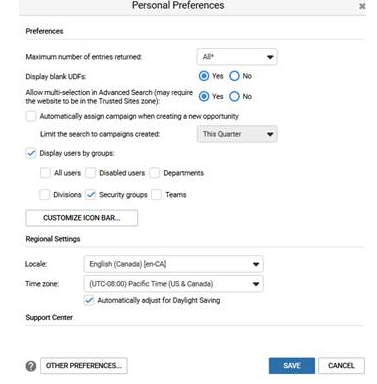Viewport: 377px width, 384px height.
Task: Expand the This Quarter campaigns dropdown
Action: pyautogui.click(x=237, y=134)
